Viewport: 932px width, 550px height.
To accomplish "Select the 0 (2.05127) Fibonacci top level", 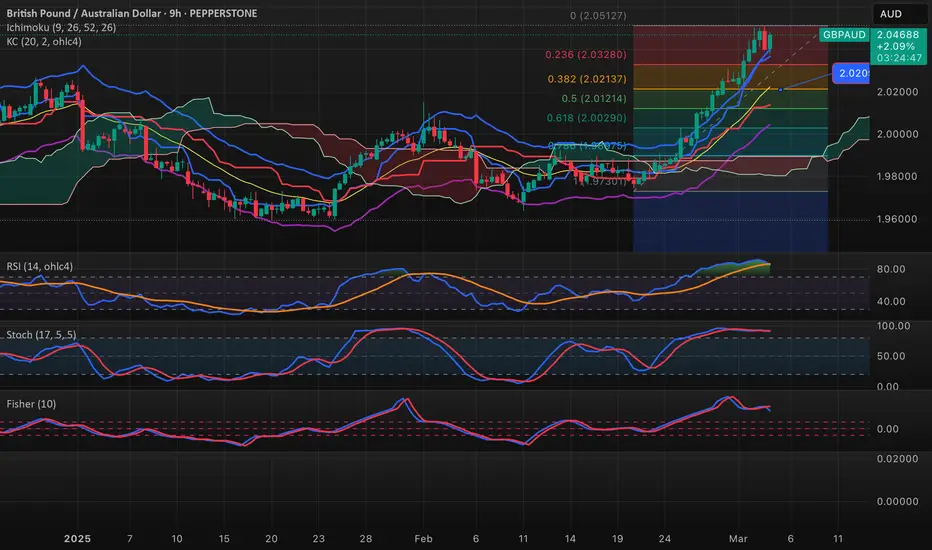I will (598, 16).
